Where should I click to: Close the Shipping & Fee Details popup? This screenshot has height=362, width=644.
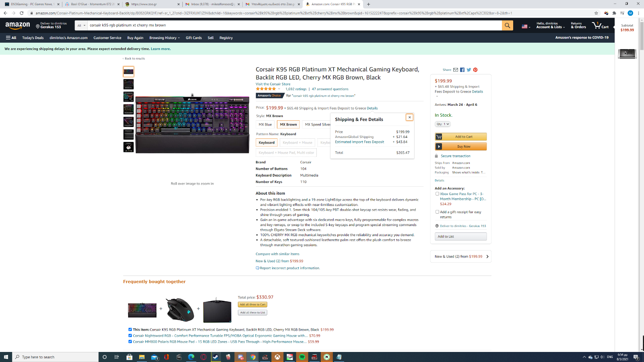click(409, 117)
